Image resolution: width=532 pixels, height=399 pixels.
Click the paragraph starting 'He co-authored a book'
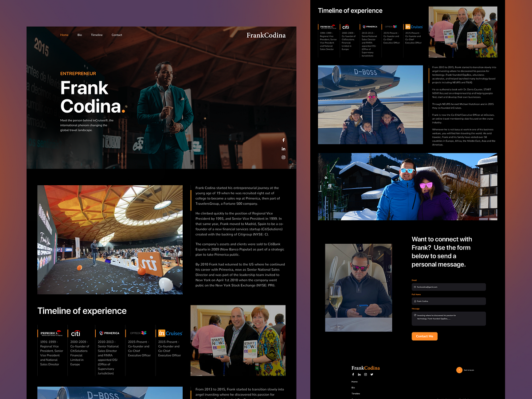pos(463,94)
